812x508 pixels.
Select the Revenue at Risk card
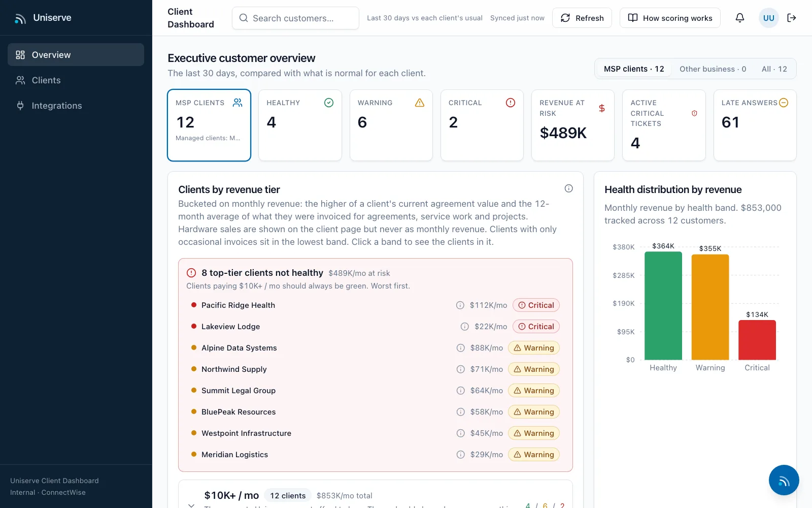coord(573,125)
